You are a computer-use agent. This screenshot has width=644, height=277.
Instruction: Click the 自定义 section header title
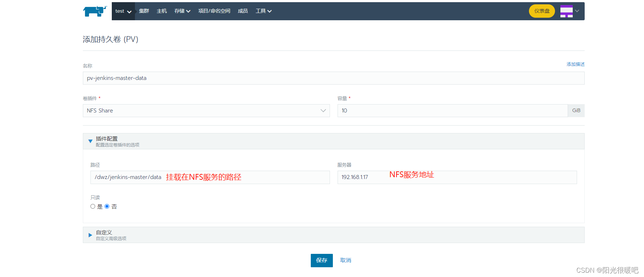click(x=104, y=233)
